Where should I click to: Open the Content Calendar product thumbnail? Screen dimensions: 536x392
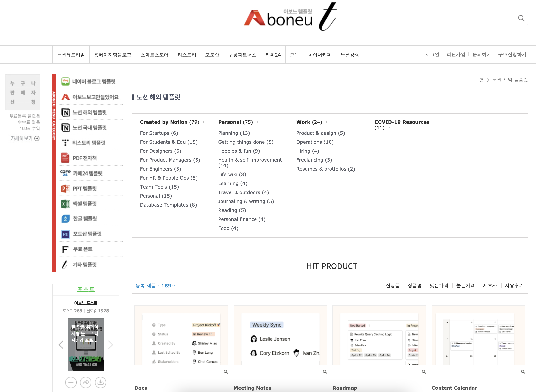[x=478, y=335]
